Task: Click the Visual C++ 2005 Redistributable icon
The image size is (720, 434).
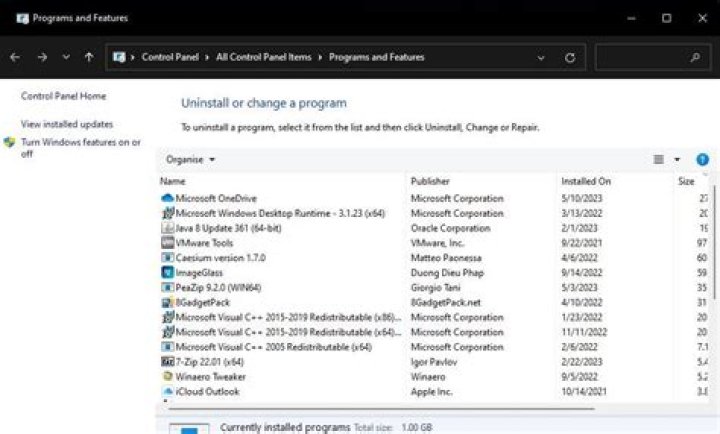Action: point(168,347)
